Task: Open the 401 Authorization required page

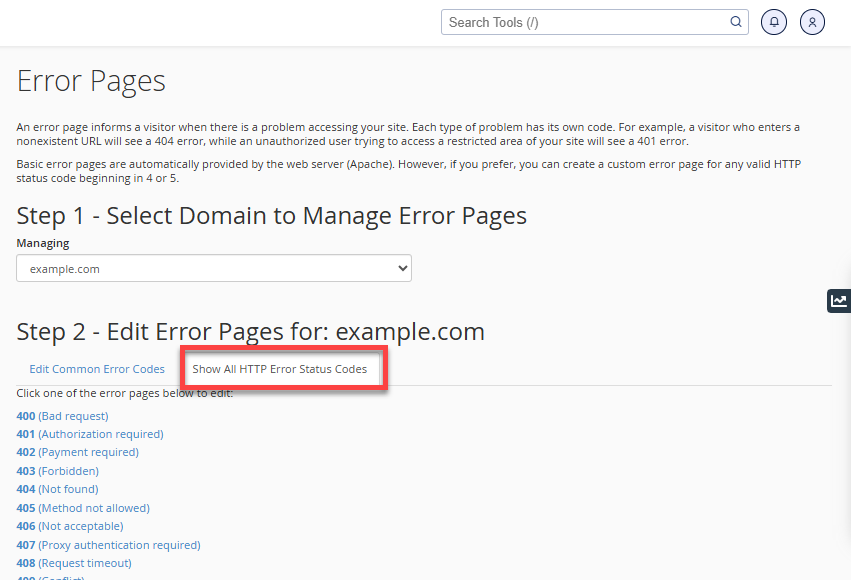Action: (x=89, y=434)
